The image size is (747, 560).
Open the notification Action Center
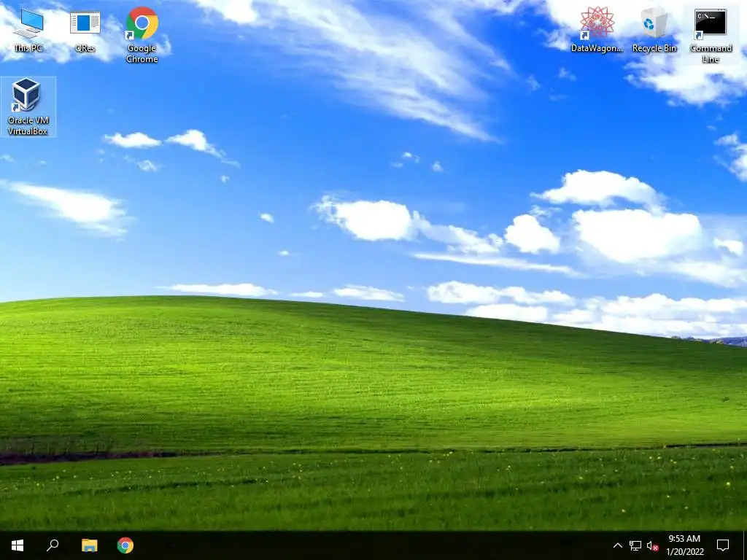(723, 545)
